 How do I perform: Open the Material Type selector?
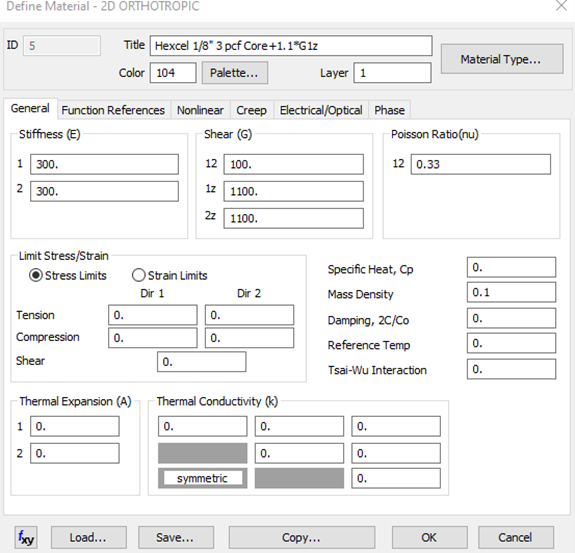point(502,59)
